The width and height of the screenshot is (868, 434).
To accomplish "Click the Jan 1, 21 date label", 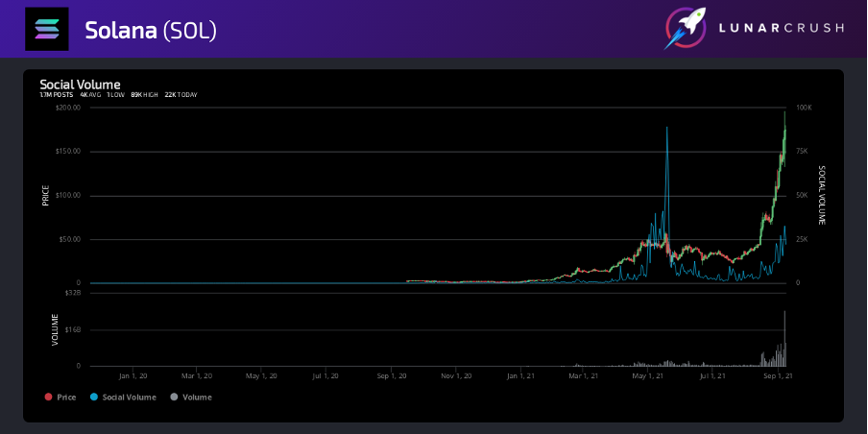I will point(521,376).
